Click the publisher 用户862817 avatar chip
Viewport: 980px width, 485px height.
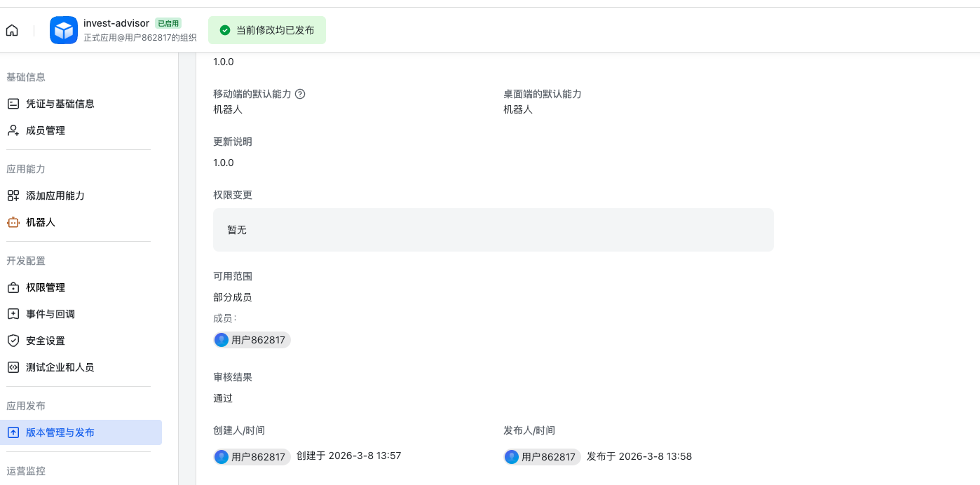[x=542, y=456]
